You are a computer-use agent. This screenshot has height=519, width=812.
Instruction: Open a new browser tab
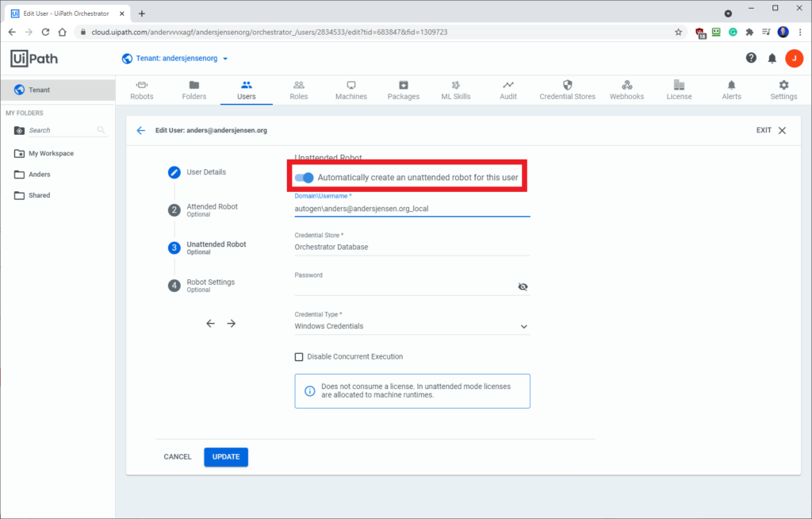(x=141, y=13)
